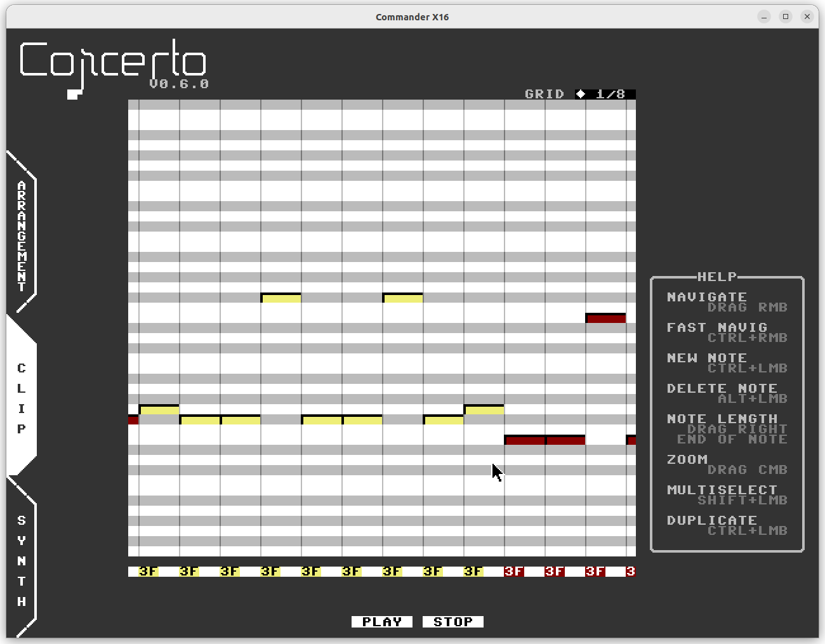The height and width of the screenshot is (644, 825).
Task: Select the second yellow note in the lower row
Action: (x=240, y=419)
